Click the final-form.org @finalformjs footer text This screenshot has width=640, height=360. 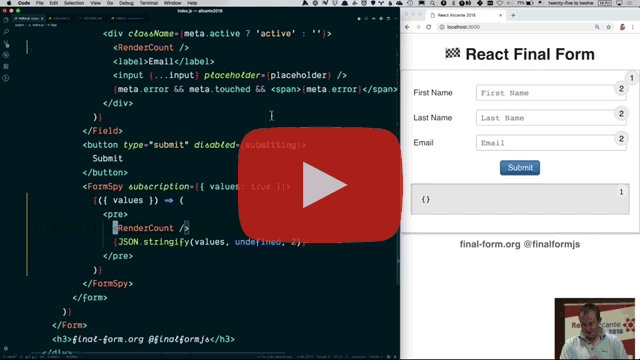(520, 244)
